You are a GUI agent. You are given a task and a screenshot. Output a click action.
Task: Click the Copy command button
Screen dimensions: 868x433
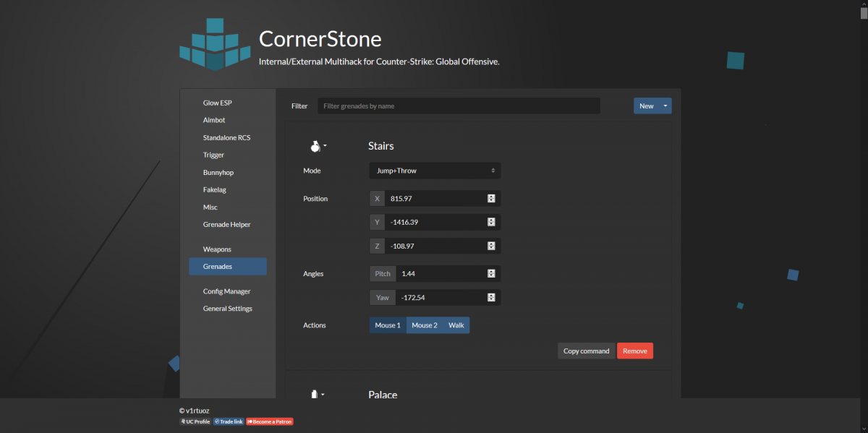586,351
